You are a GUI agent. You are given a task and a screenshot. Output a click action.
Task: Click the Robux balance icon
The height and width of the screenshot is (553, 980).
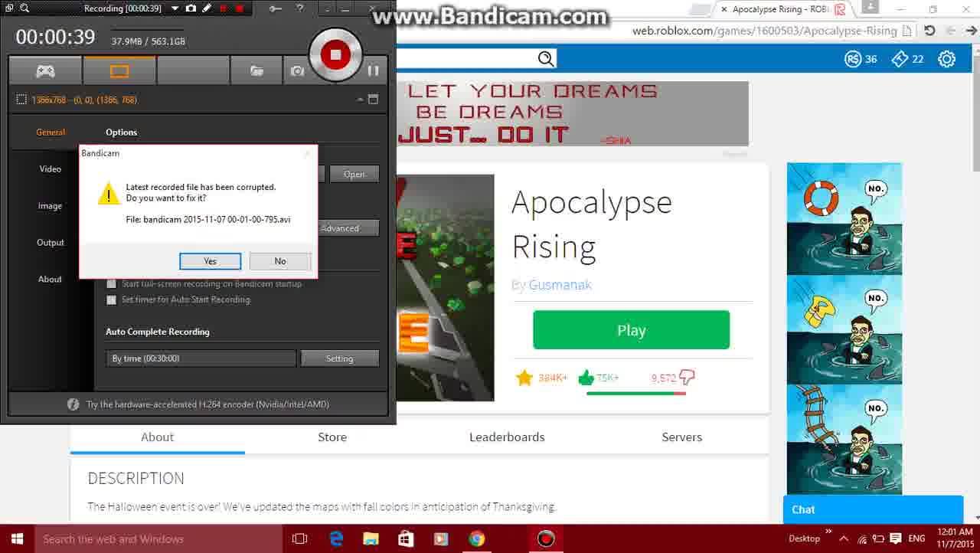tap(853, 59)
